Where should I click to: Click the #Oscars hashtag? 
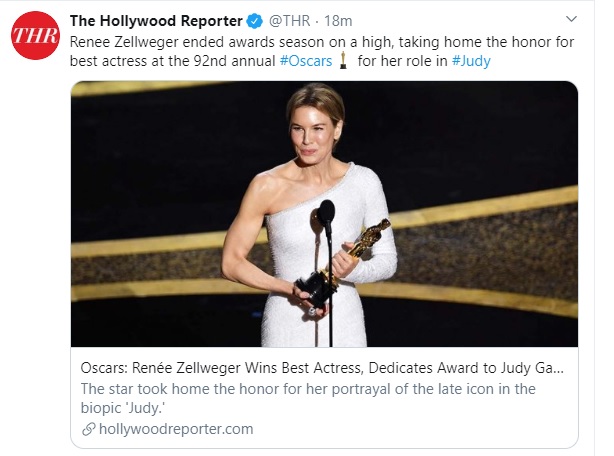304,59
